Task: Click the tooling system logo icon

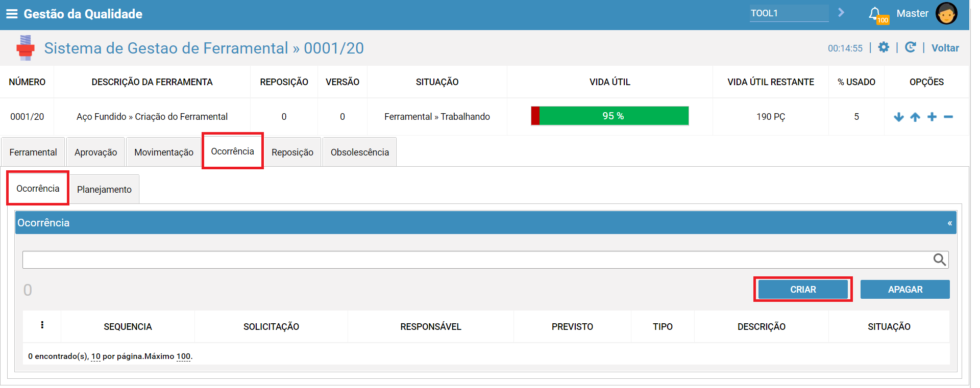Action: point(26,48)
